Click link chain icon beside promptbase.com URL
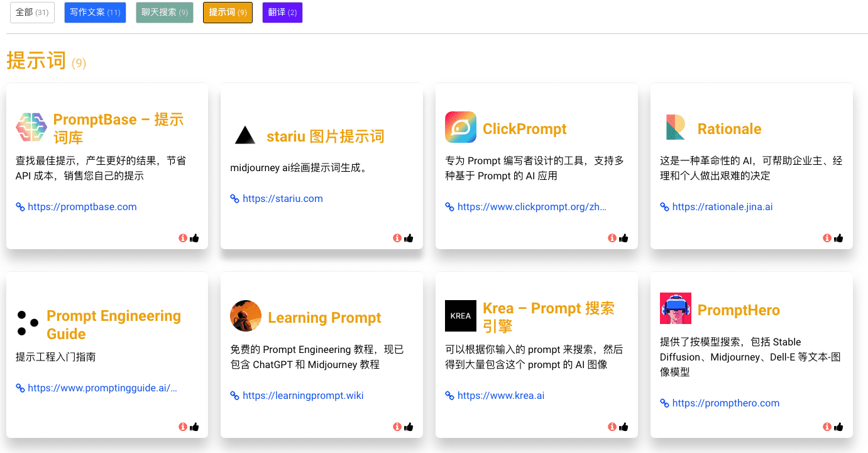Viewport: 868px width, 453px height. pyautogui.click(x=20, y=206)
